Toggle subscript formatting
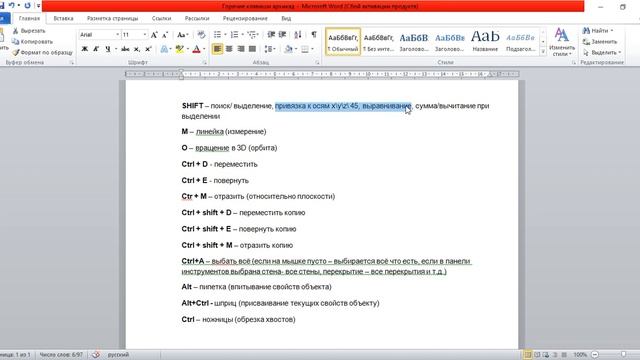 137,49
